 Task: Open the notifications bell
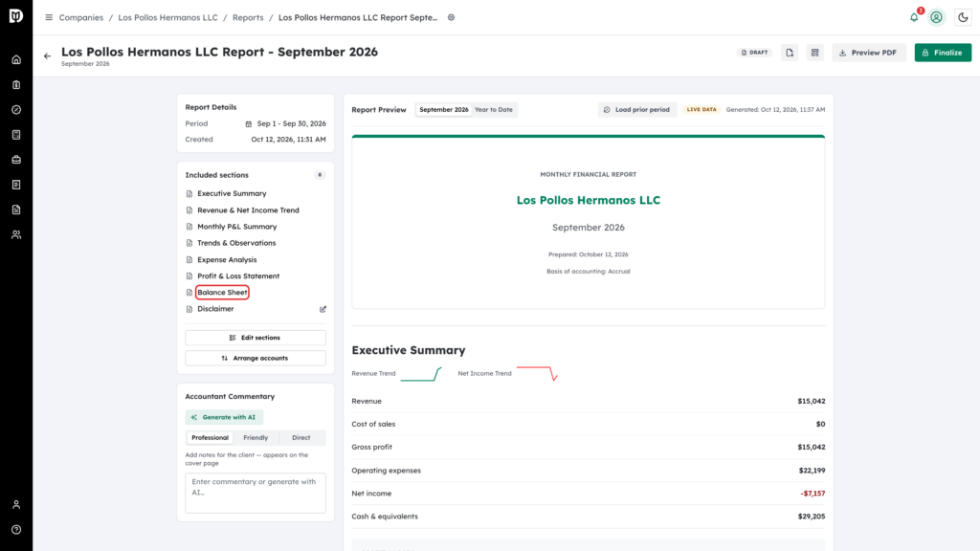(914, 17)
